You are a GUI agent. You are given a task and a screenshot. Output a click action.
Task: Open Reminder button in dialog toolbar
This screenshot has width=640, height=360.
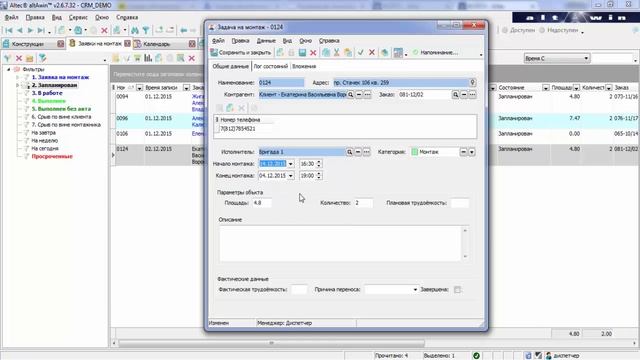coord(435,53)
